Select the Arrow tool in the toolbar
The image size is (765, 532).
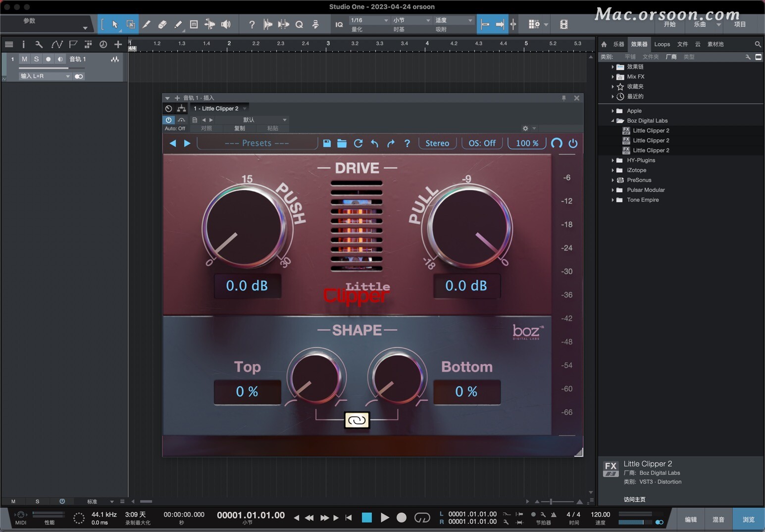pyautogui.click(x=114, y=24)
